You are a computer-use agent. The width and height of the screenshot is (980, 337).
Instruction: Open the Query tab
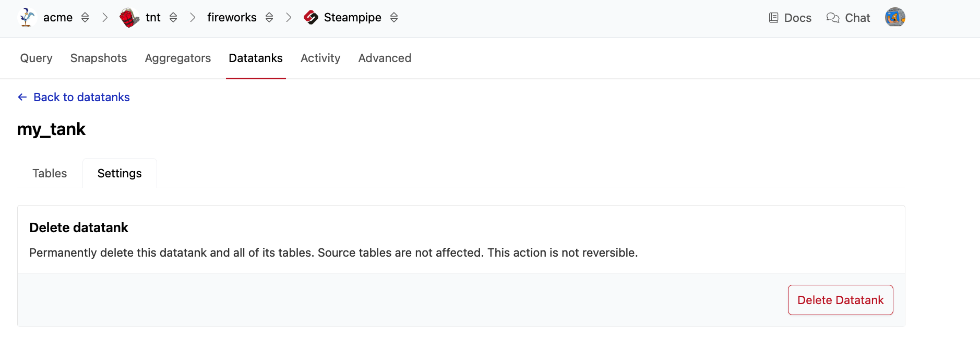(x=36, y=58)
